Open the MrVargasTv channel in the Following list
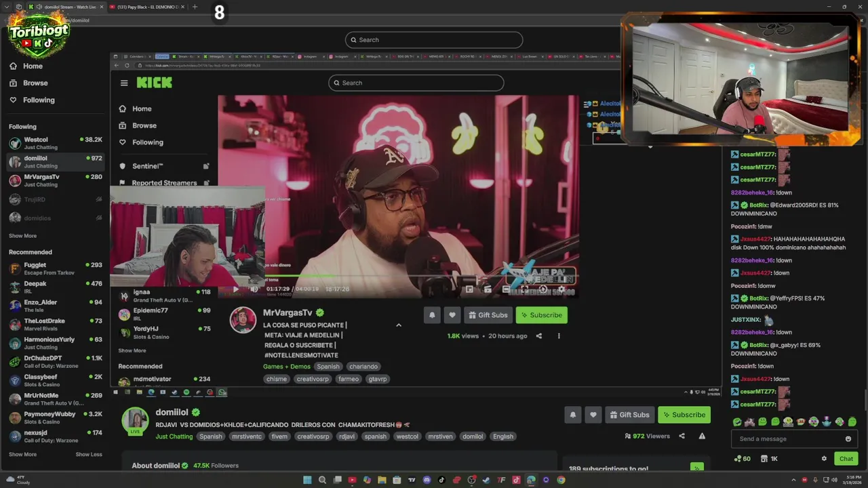Viewport: 868px width, 488px height. point(55,180)
